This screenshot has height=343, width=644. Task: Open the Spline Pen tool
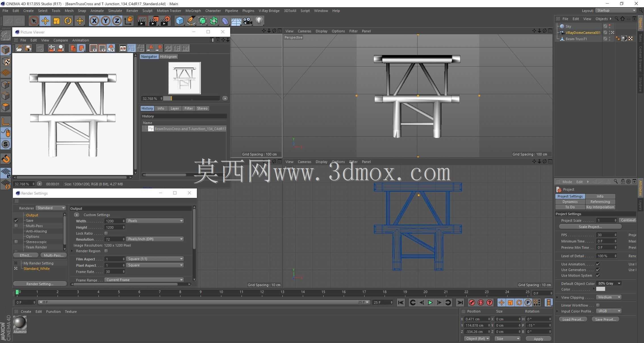pyautogui.click(x=191, y=21)
